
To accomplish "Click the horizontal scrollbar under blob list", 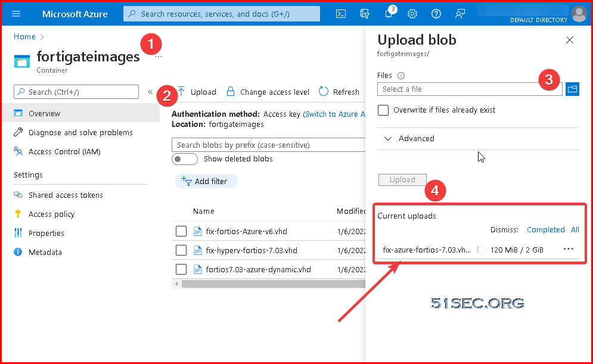I will pos(274,284).
